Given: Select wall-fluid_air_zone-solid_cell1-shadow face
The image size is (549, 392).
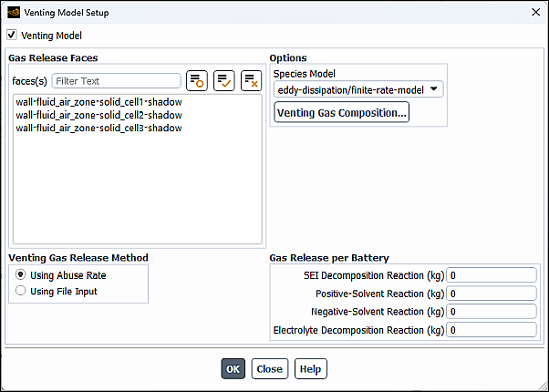Looking at the screenshot, I should click(99, 102).
